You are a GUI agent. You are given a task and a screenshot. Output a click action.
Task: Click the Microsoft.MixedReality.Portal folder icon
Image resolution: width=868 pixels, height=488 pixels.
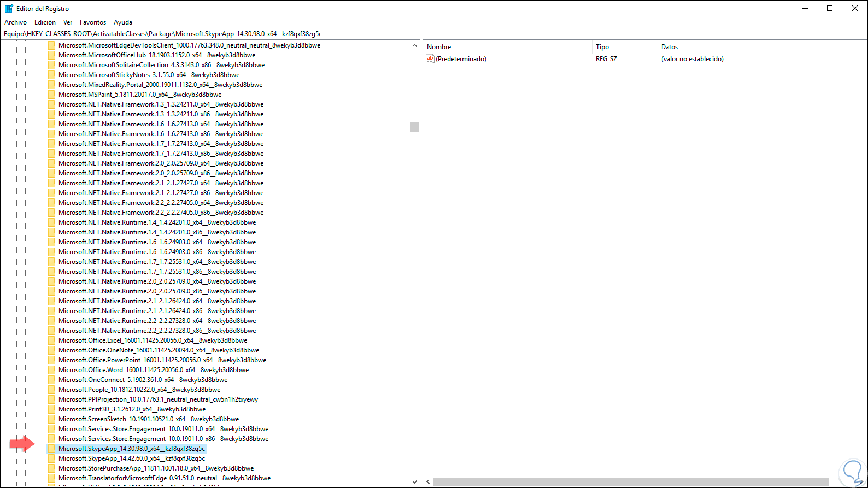(x=51, y=85)
